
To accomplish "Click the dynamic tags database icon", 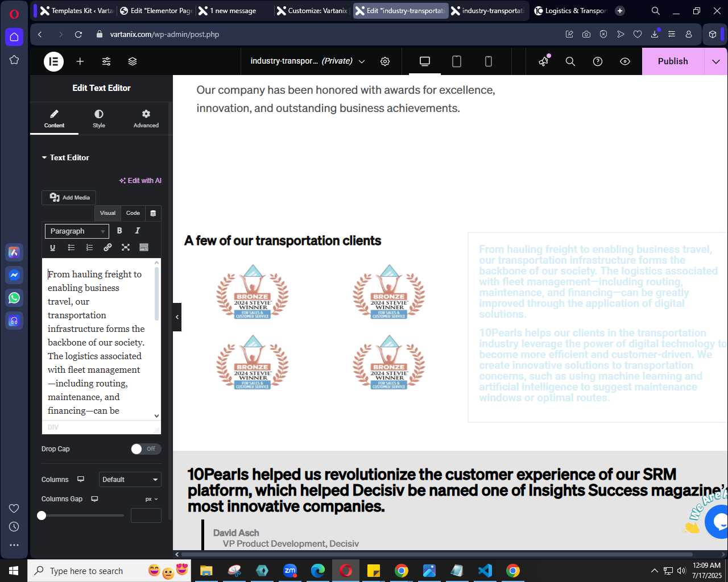I will (x=153, y=213).
